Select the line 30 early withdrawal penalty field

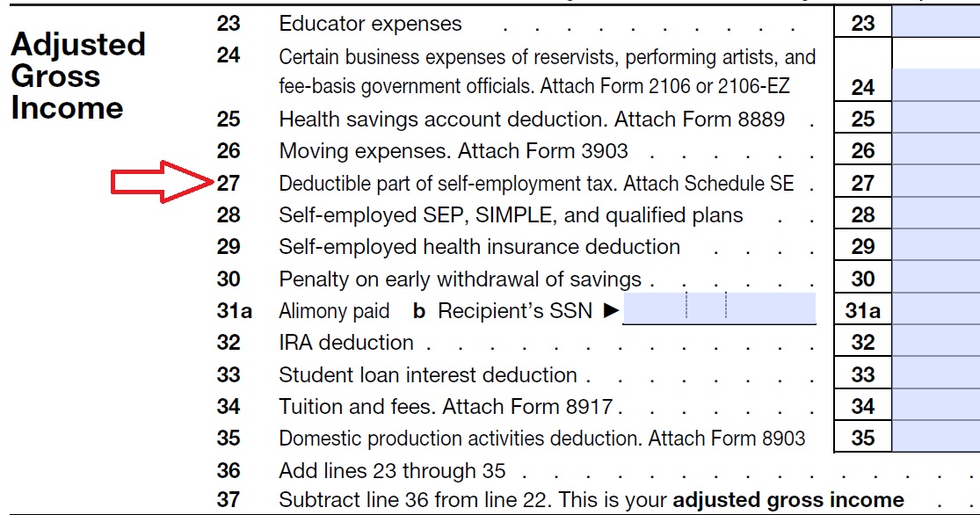(936, 278)
